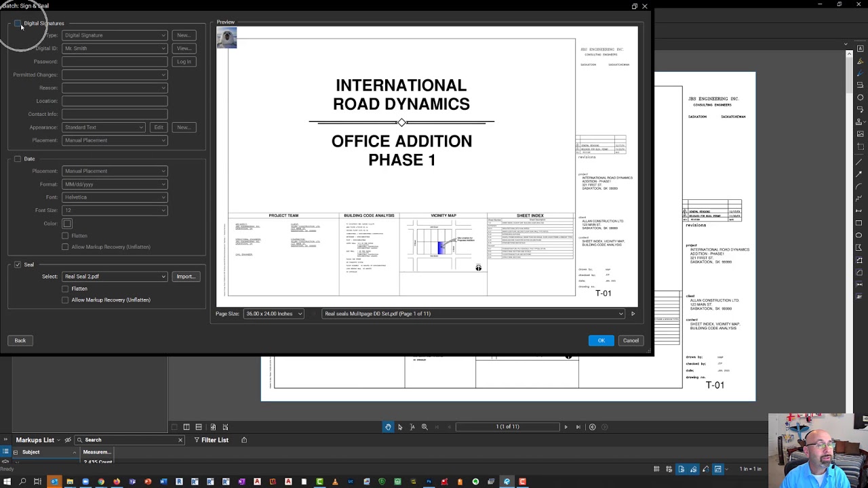Open file dropdown Real seals Multipage DD Set.pdf
Viewport: 868px width, 488px height.
tap(473, 314)
